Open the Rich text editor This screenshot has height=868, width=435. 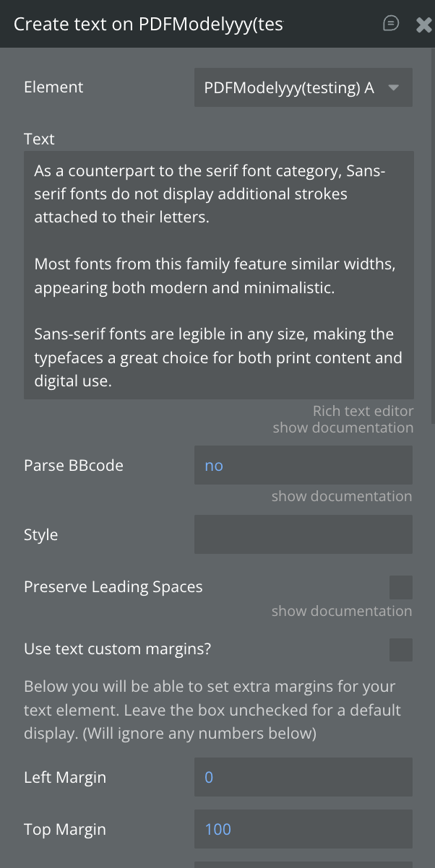point(363,411)
